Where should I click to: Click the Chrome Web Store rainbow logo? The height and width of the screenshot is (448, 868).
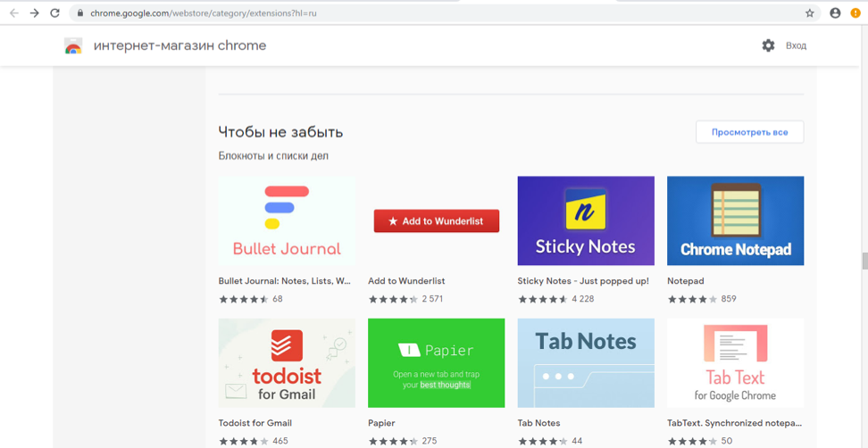tap(73, 46)
